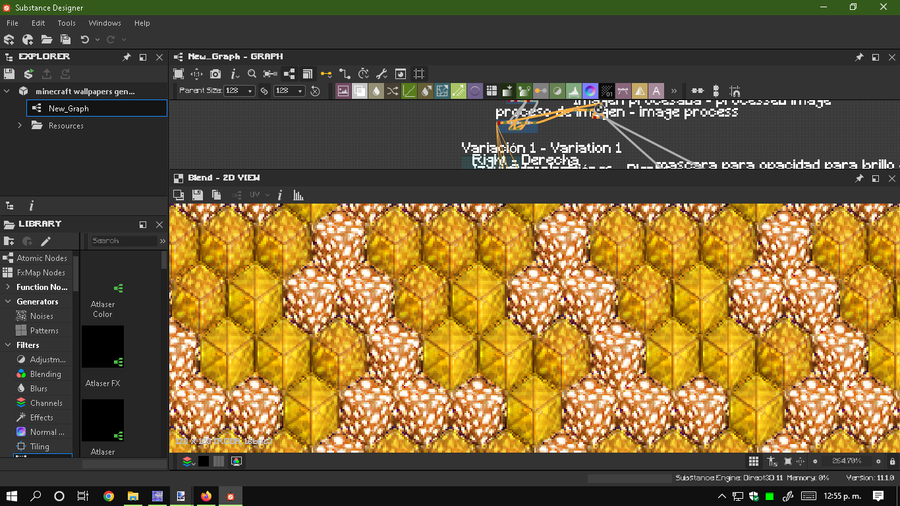Click the magnifier search icon in graph toolbar

pos(251,74)
